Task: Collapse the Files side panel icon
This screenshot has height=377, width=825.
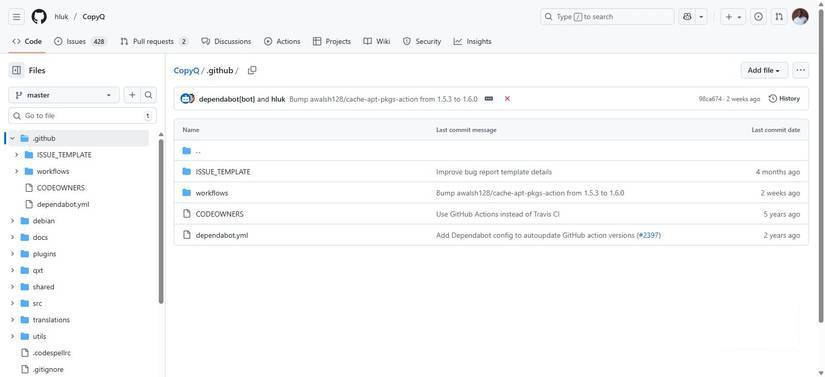Action: pos(16,70)
